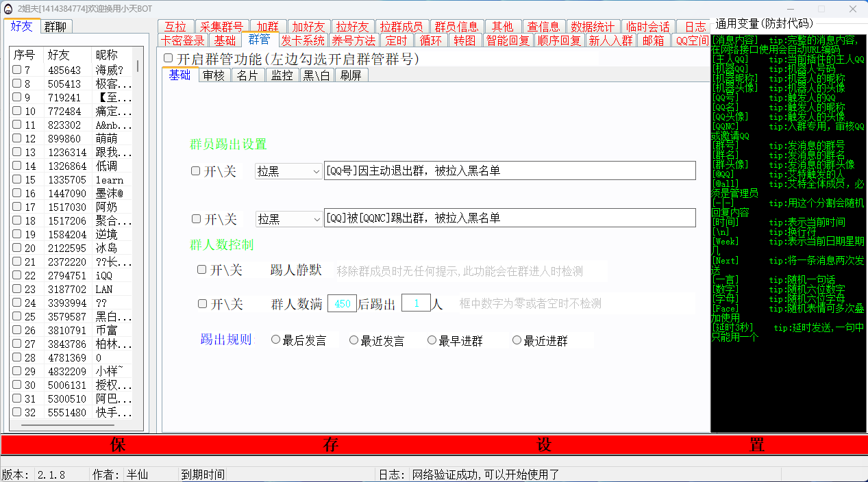The width and height of the screenshot is (868, 482).
Task: Click the red 保存设置 button
Action: point(434,445)
